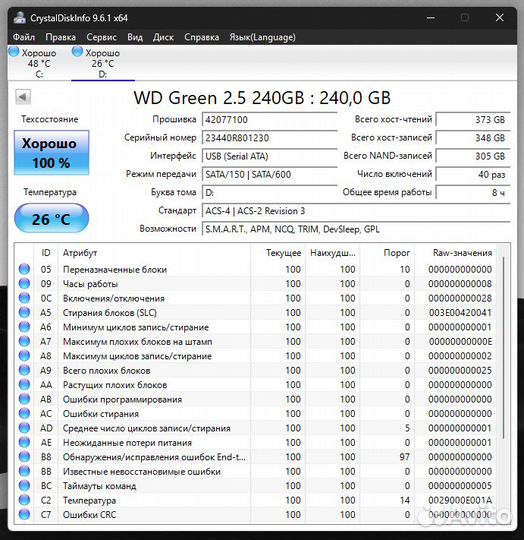
Task: Click status icon of attribute AE row
Action: pyautogui.click(x=24, y=442)
